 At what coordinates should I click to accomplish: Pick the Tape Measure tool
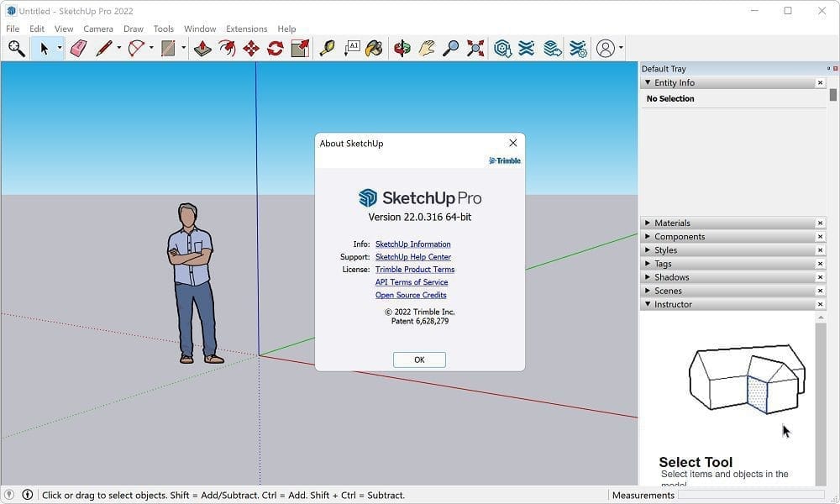[x=327, y=48]
